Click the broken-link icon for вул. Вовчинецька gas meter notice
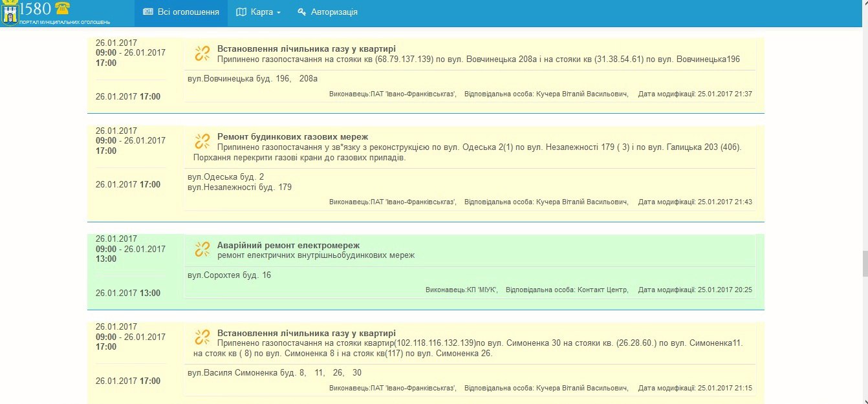This screenshot has width=868, height=404. pos(202,54)
